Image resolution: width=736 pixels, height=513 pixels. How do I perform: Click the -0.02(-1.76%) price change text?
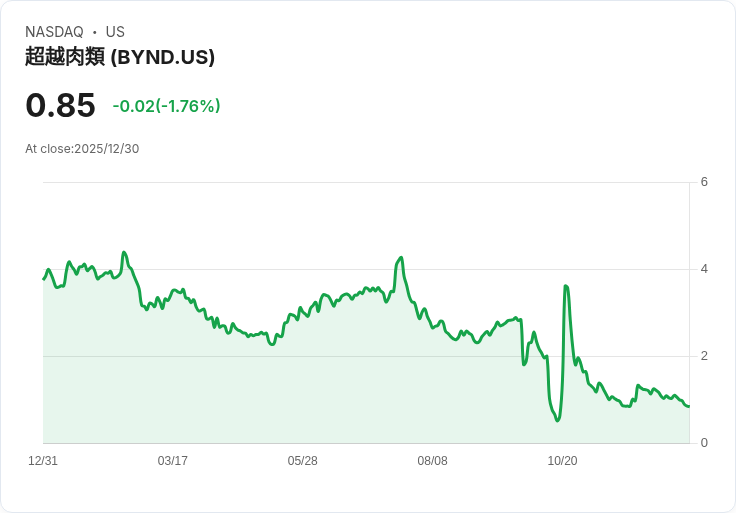click(166, 106)
